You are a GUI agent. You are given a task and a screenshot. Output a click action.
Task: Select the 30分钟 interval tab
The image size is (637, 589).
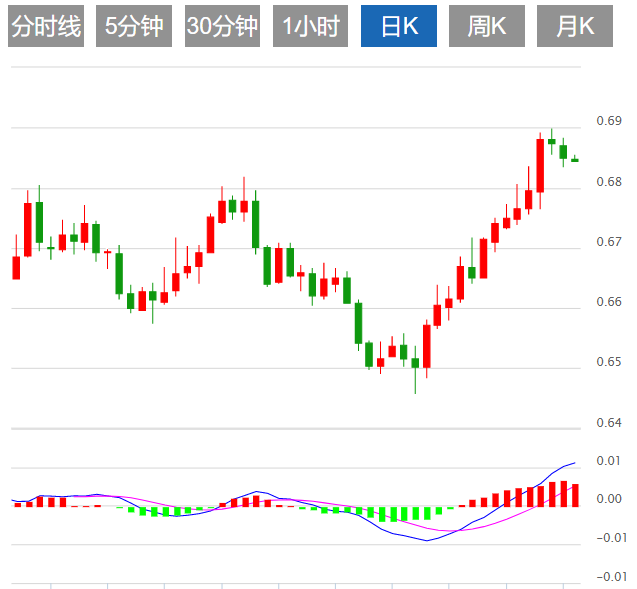pos(222,26)
